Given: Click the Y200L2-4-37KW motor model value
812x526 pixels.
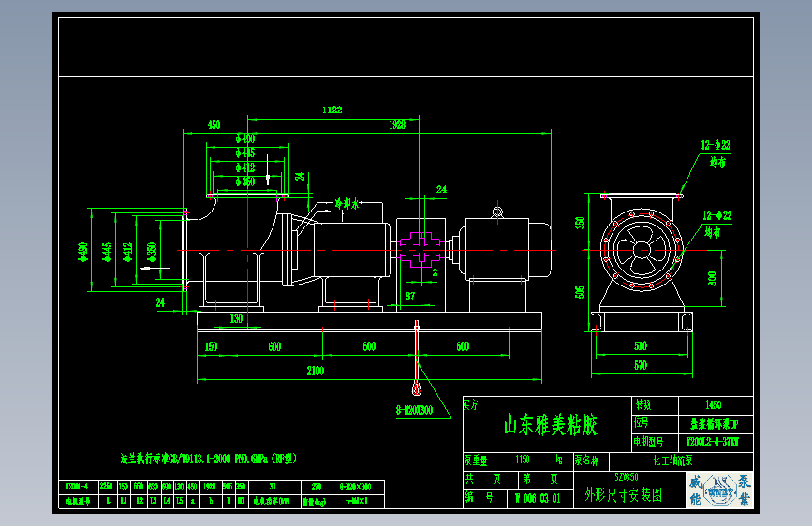Looking at the screenshot, I should tap(713, 442).
